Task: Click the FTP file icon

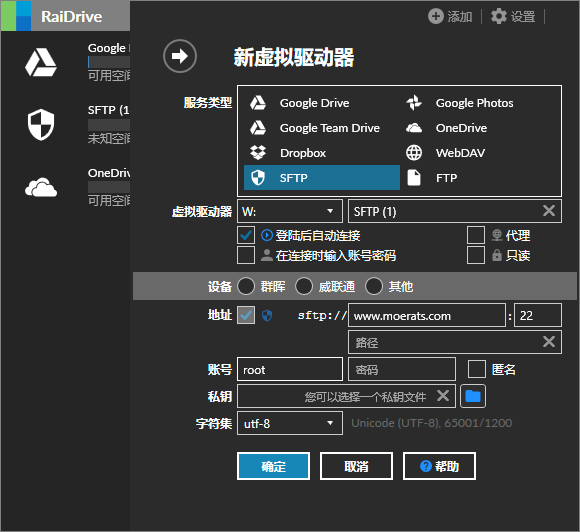Action: [x=414, y=178]
